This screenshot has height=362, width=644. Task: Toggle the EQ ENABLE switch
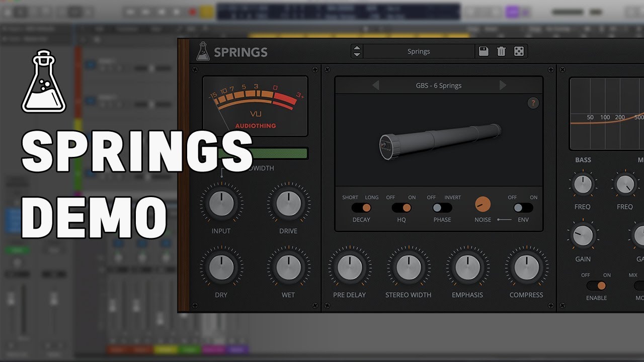tap(596, 286)
